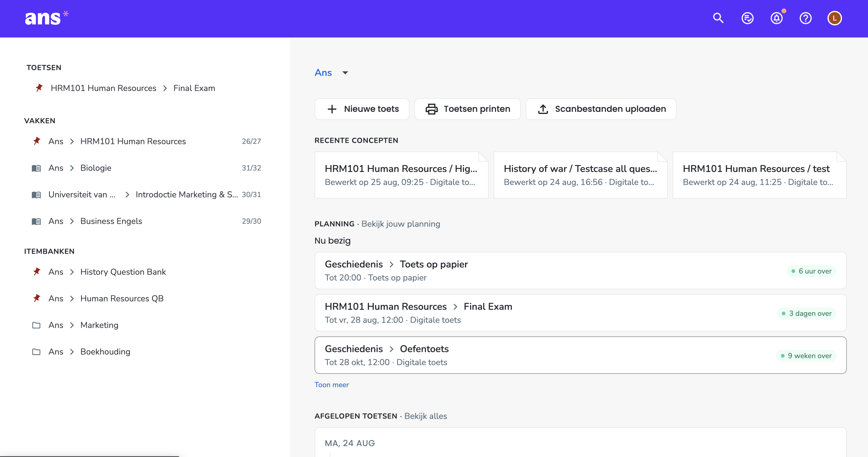Screen dimensions: 868x457
Task: Click the 30/31 year label
Action: tap(251, 195)
